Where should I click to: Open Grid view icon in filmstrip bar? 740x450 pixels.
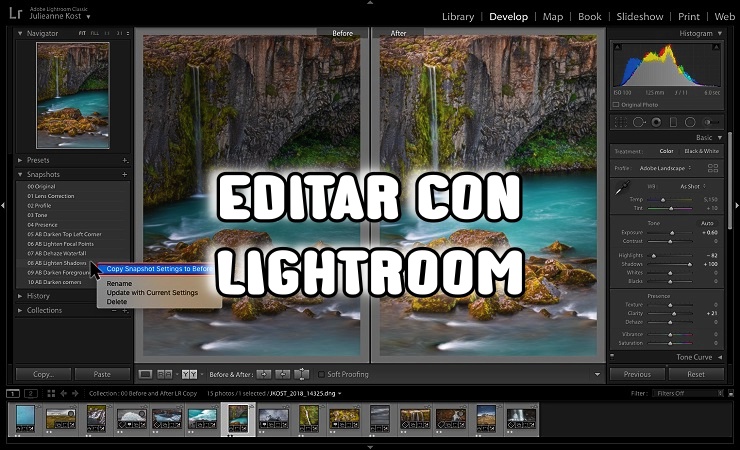[x=51, y=393]
